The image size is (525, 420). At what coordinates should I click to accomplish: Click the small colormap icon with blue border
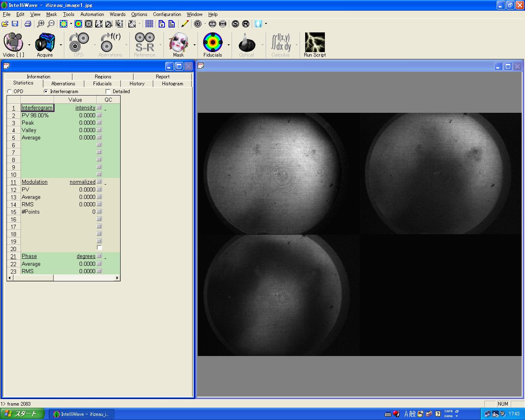coord(64,24)
